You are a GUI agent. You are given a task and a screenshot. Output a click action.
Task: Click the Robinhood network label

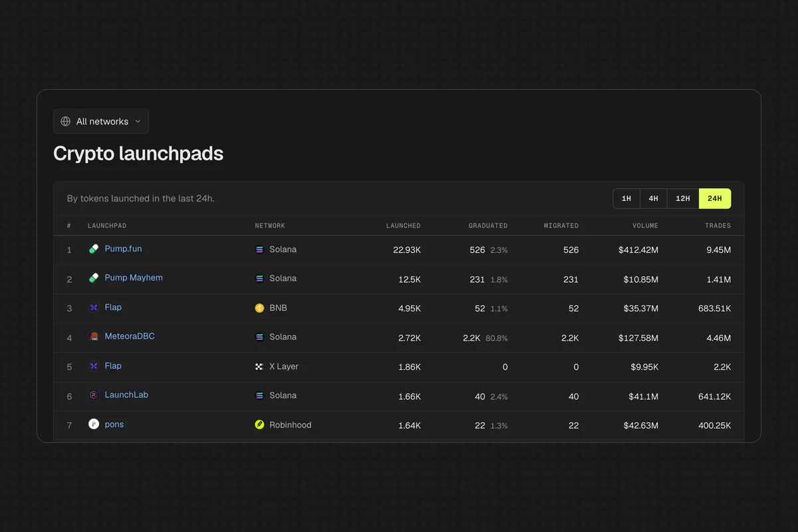(x=291, y=425)
